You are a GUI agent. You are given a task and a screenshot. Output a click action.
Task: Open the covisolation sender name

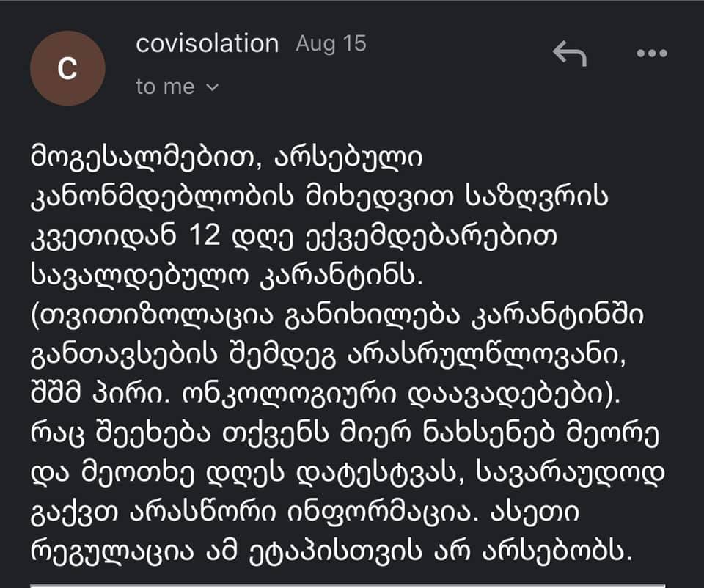pos(208,43)
